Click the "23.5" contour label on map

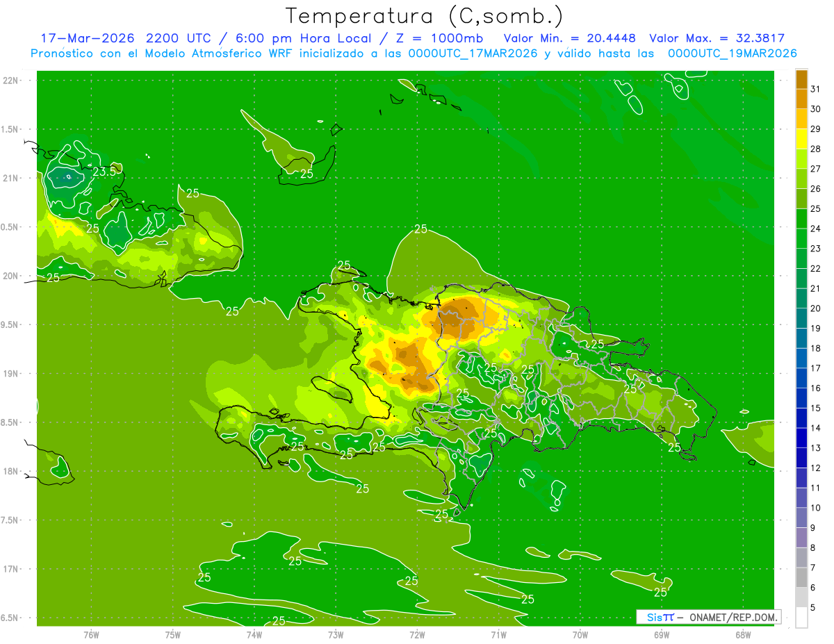click(105, 171)
